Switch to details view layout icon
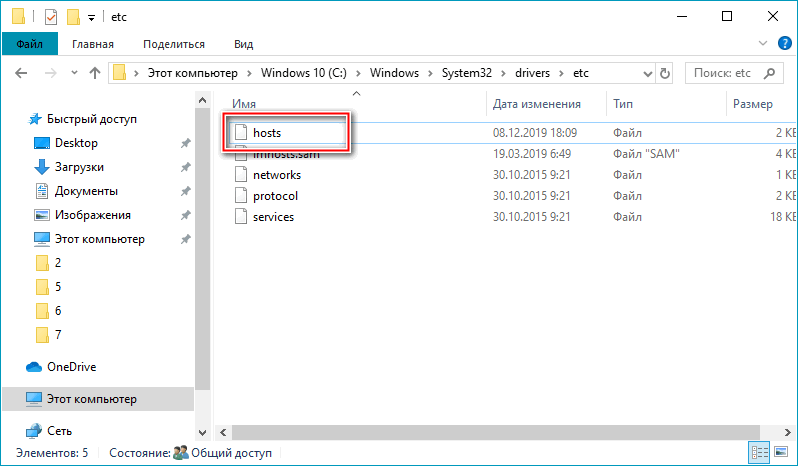 click(x=760, y=452)
